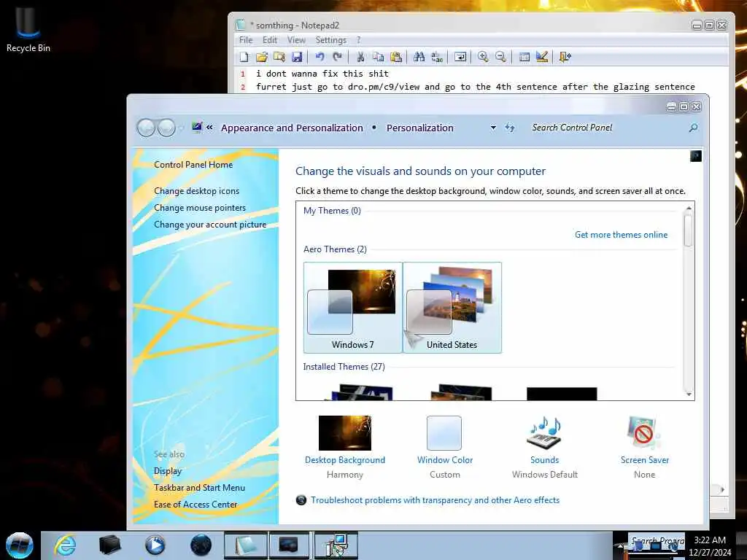Paste clipboard using Notepad2 paste icon
747x560 pixels.
pyautogui.click(x=396, y=57)
